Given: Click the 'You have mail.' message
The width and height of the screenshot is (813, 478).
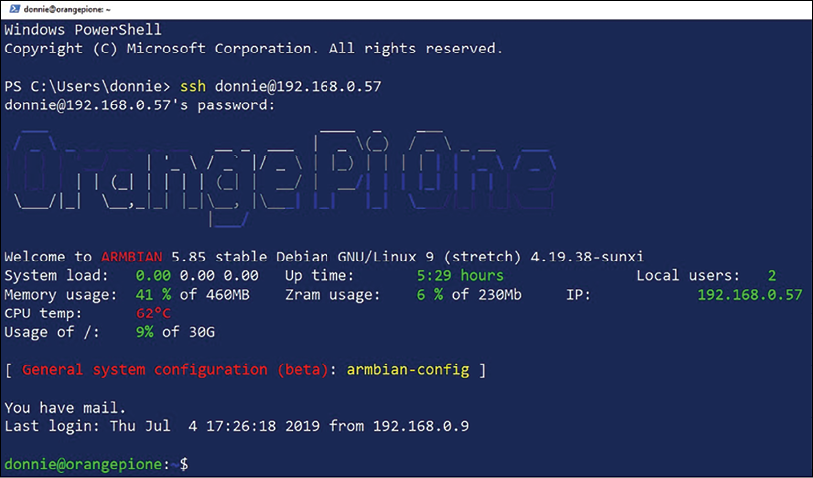Looking at the screenshot, I should 65,407.
